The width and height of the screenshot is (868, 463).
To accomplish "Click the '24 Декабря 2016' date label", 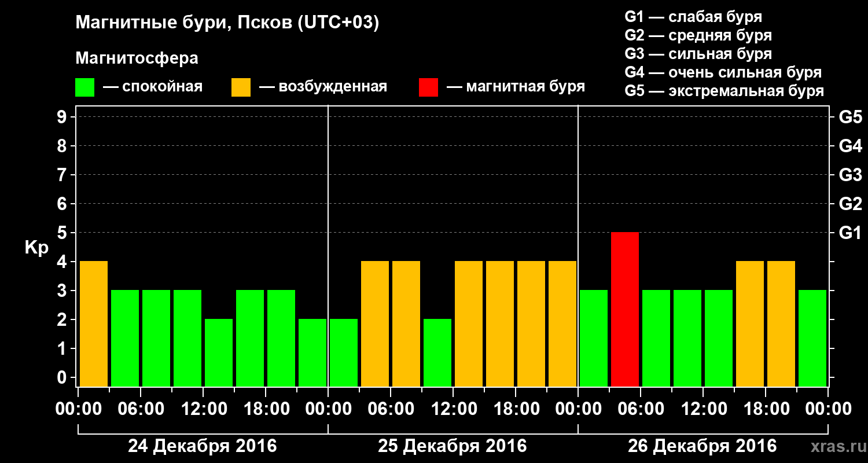I will tap(203, 446).
